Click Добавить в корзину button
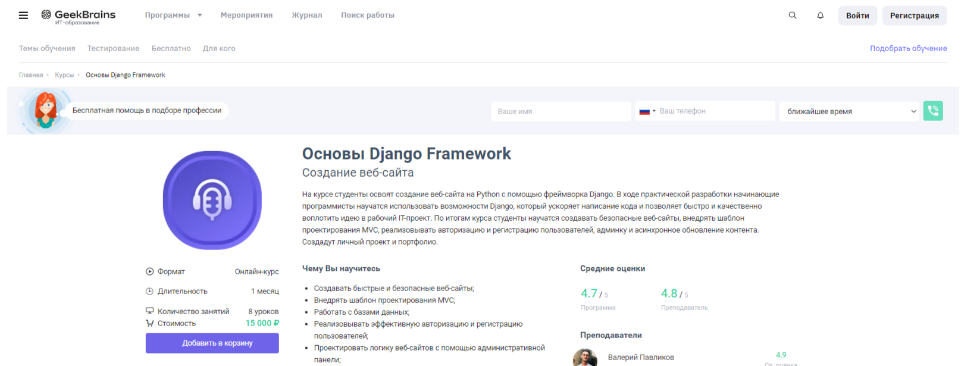980x366 pixels. (212, 343)
